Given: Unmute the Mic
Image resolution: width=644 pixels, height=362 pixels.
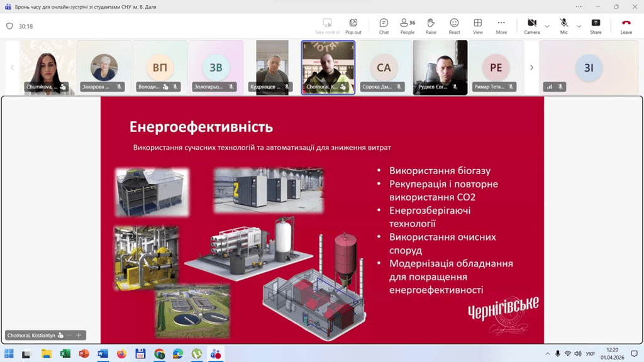Looking at the screenshot, I should point(564,26).
